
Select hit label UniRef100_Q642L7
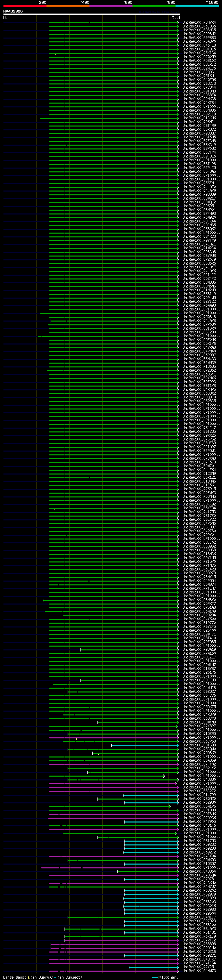point(199,428)
